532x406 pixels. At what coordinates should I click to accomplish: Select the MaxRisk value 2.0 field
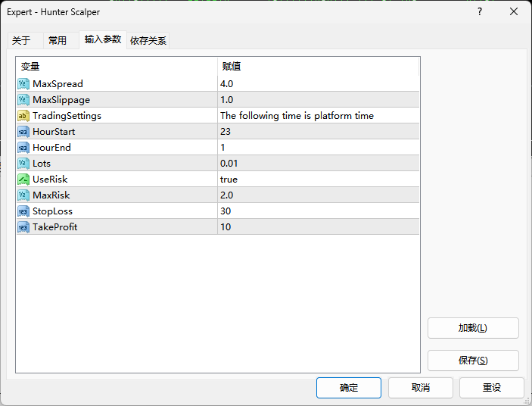click(x=318, y=195)
